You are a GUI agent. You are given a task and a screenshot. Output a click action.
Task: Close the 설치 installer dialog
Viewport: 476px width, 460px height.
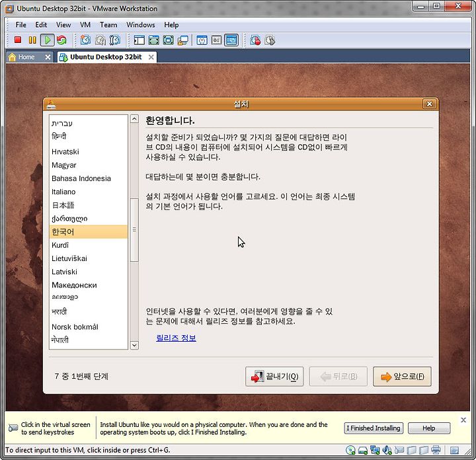(x=429, y=104)
